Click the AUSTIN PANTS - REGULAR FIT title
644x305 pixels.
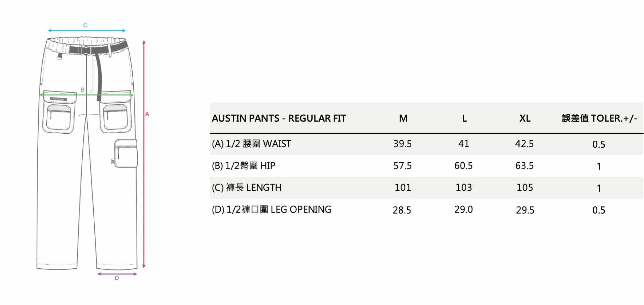point(279,119)
